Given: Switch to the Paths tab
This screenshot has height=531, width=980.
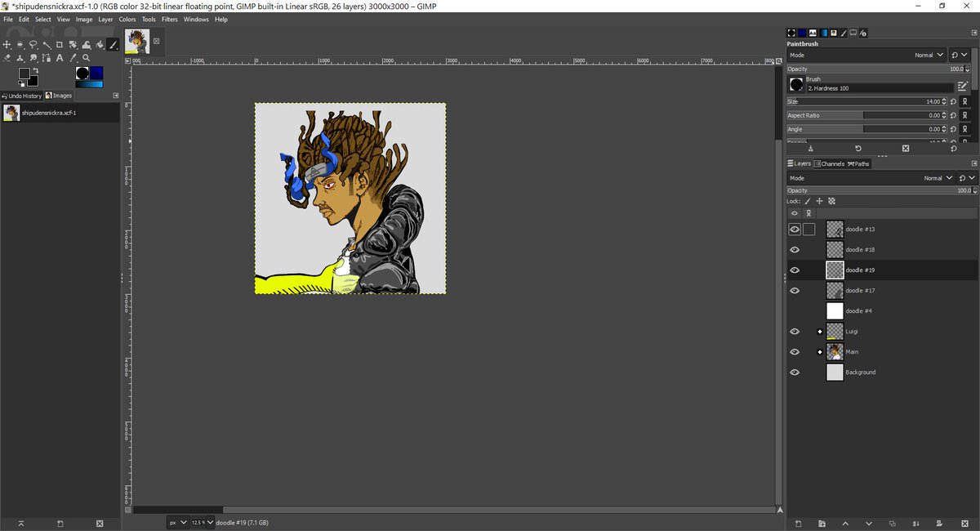Looking at the screenshot, I should (x=859, y=163).
